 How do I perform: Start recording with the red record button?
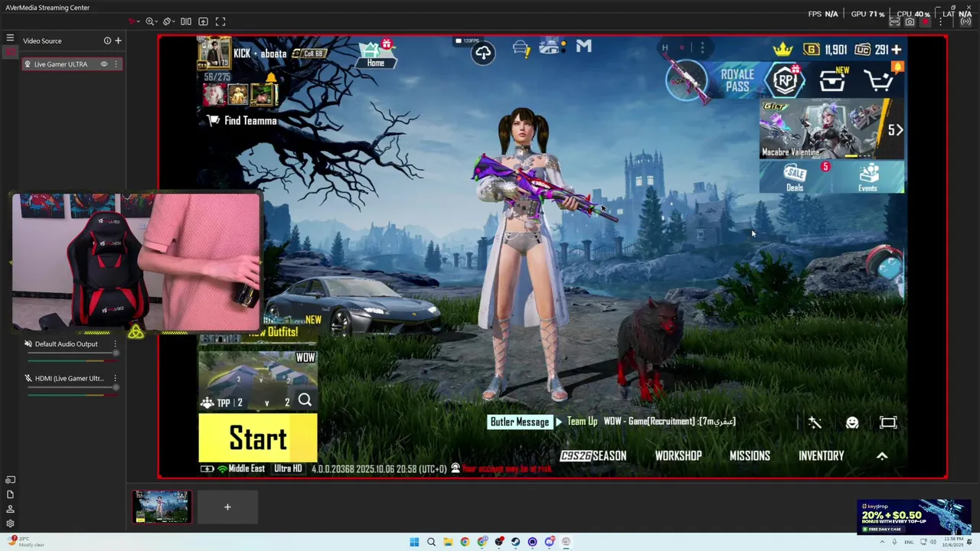pos(925,22)
